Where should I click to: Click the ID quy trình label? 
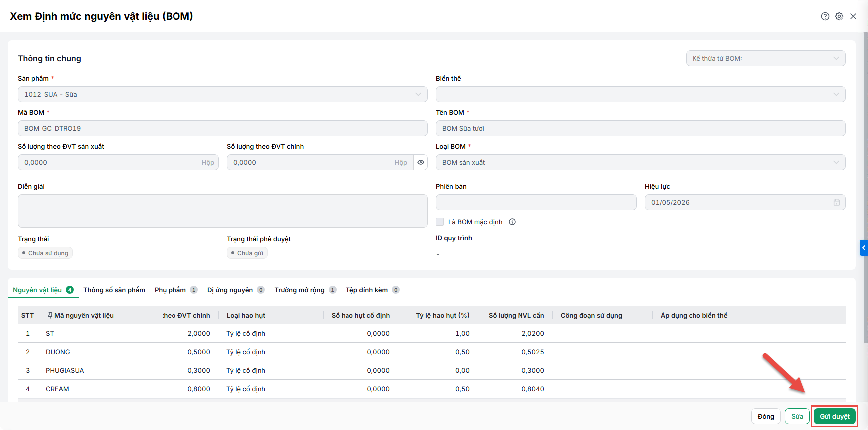[x=454, y=238]
